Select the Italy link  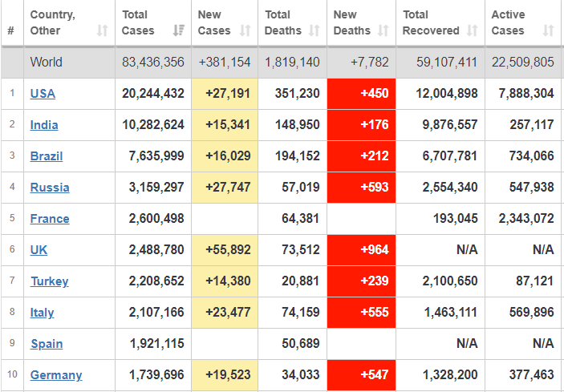[x=43, y=313]
